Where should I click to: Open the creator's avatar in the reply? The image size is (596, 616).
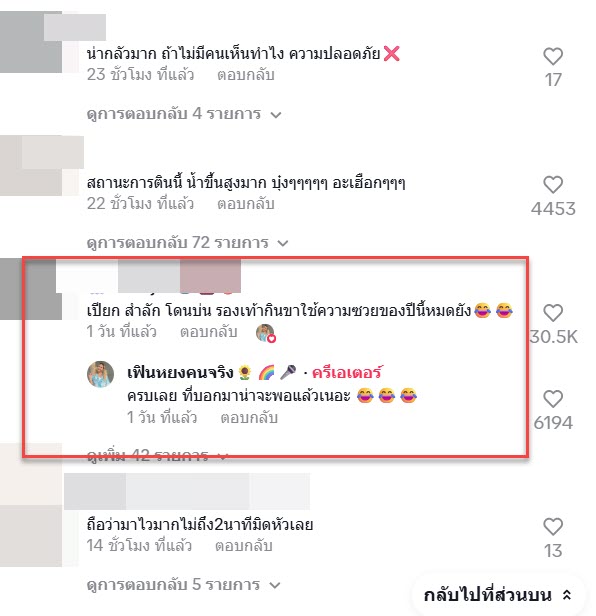pyautogui.click(x=101, y=374)
